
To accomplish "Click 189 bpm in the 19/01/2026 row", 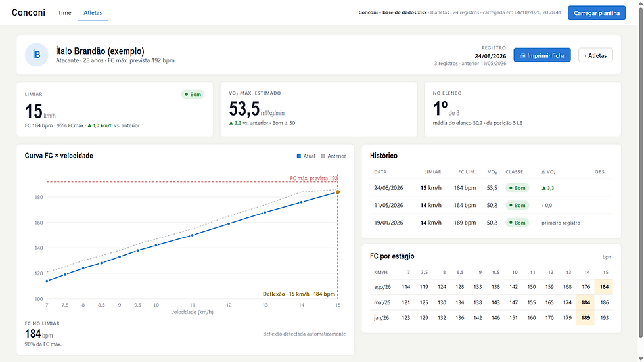I will (465, 223).
